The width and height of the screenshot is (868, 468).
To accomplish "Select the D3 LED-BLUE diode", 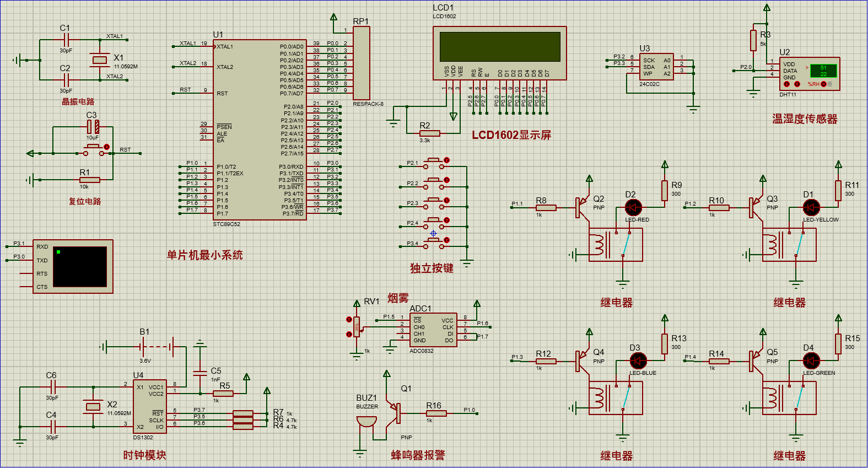I will pos(638,361).
